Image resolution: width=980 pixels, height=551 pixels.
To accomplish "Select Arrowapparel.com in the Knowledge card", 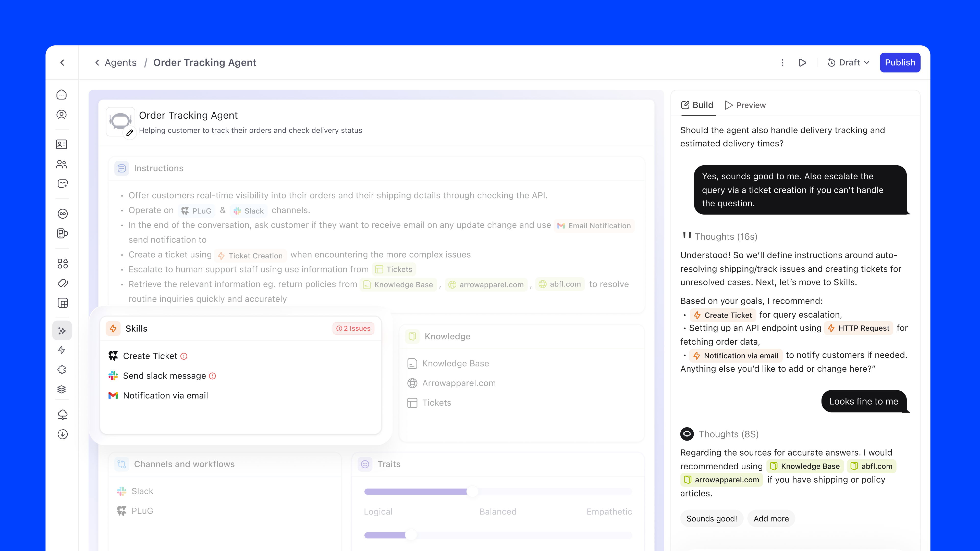I will pyautogui.click(x=451, y=383).
